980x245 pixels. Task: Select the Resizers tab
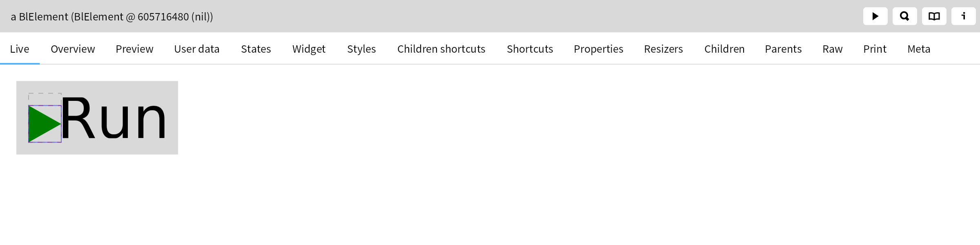(x=664, y=49)
